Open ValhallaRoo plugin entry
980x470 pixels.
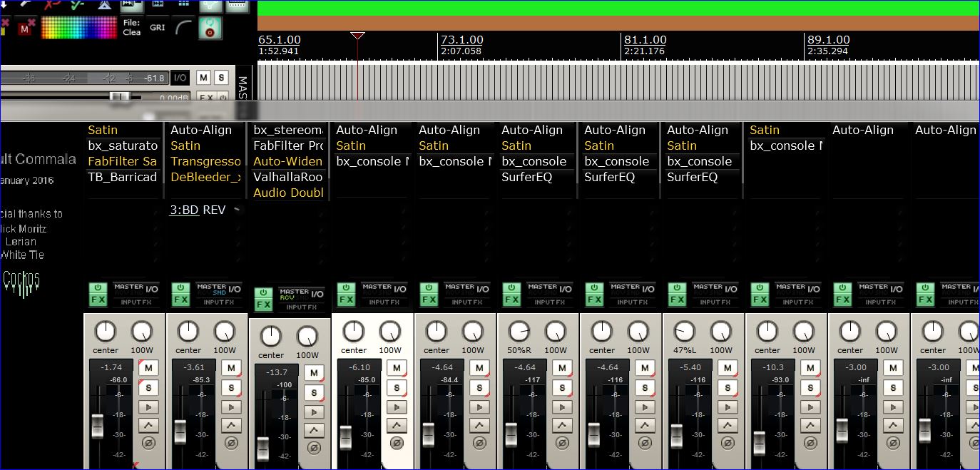coord(288,177)
